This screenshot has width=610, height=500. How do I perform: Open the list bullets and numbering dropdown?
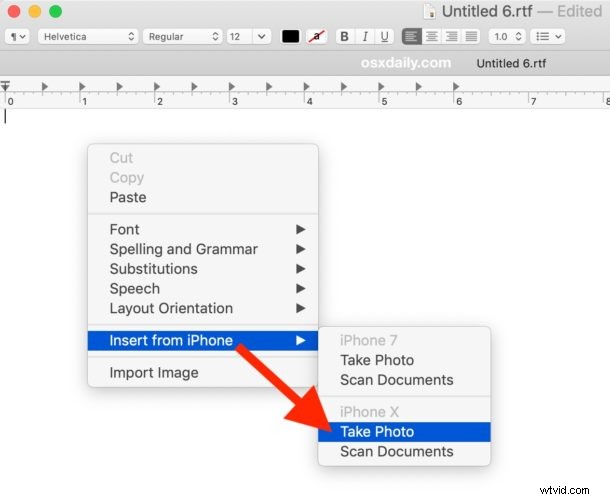[548, 37]
